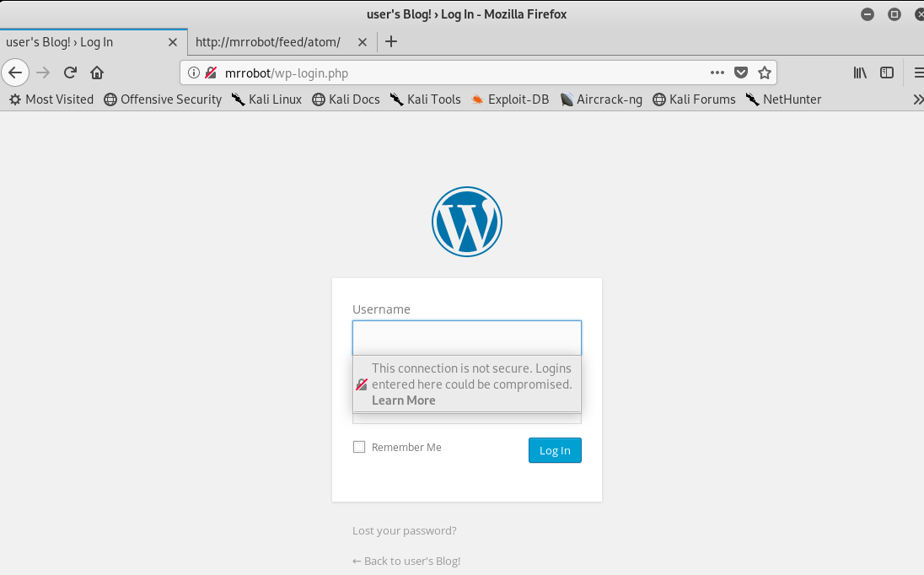Switch to user's Blog Log In tab
This screenshot has width=924, height=575.
coord(94,42)
